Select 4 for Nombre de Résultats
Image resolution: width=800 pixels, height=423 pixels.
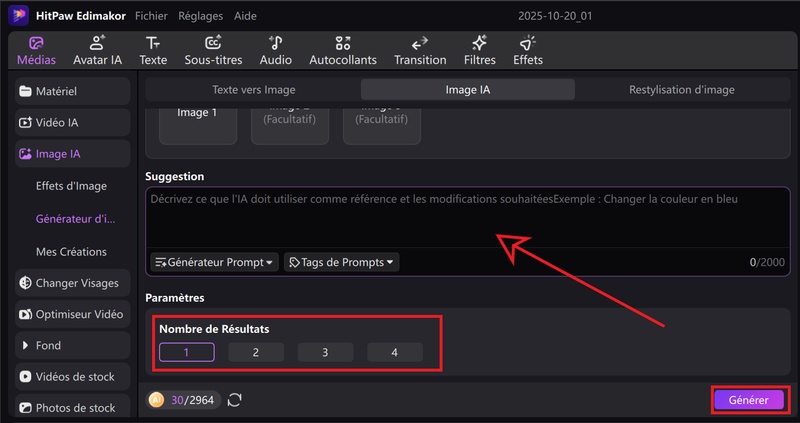[x=395, y=352]
